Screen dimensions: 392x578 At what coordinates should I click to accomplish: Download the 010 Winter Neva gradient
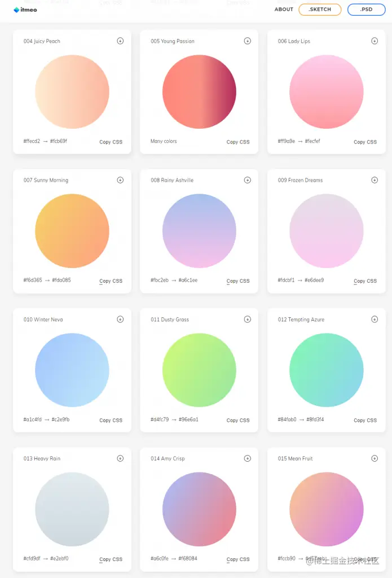click(x=120, y=319)
